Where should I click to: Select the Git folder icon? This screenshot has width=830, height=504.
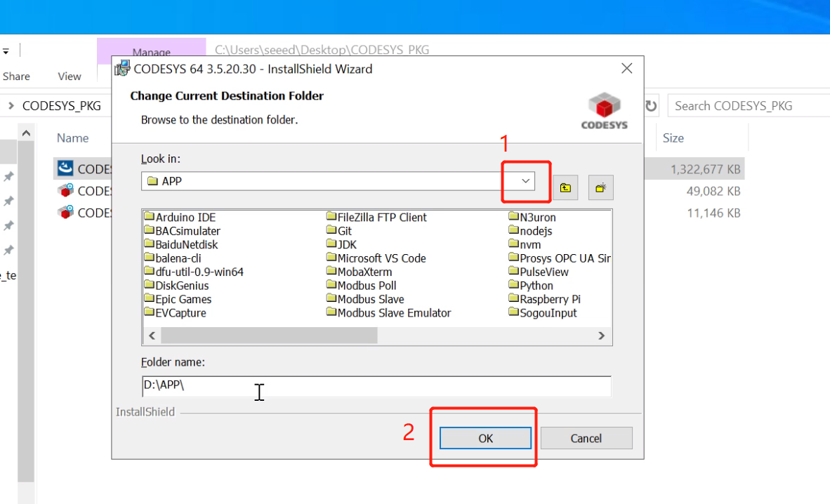(331, 230)
